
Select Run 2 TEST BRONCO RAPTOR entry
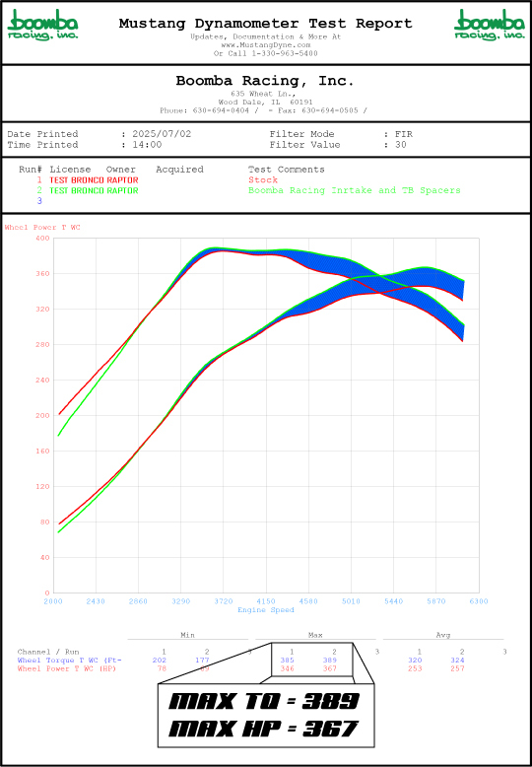click(94, 191)
